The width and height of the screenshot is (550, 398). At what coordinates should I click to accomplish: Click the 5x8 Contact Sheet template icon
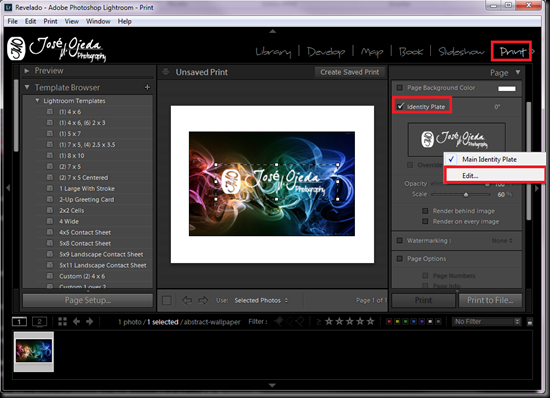pyautogui.click(x=50, y=243)
